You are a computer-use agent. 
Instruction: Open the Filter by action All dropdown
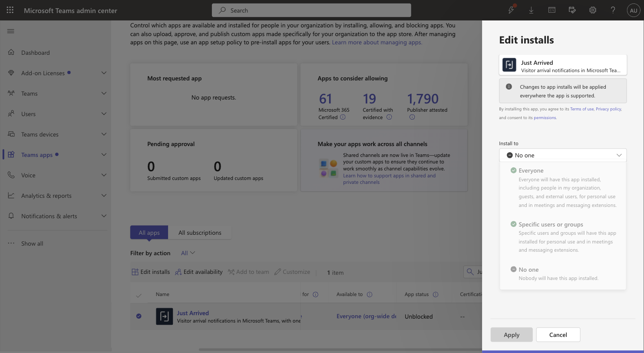coord(188,253)
